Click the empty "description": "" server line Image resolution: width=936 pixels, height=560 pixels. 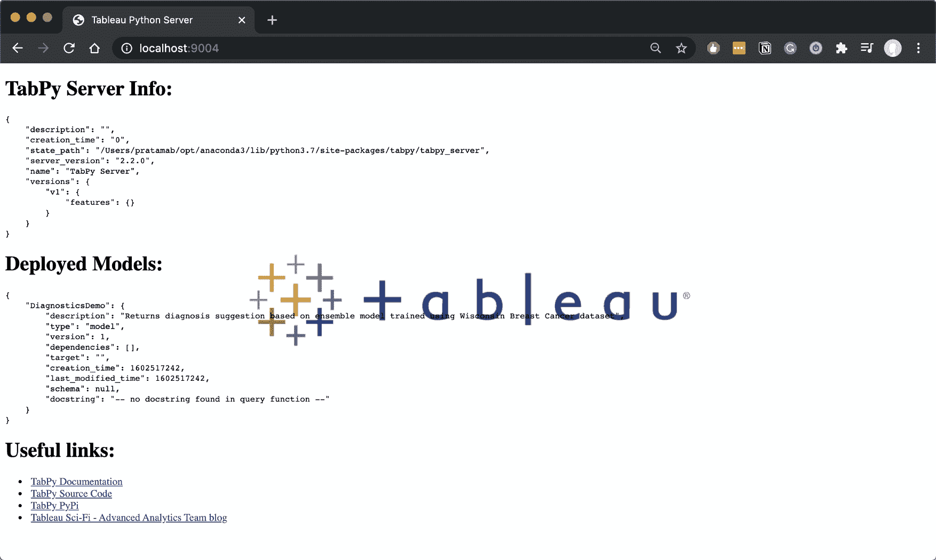tap(70, 130)
